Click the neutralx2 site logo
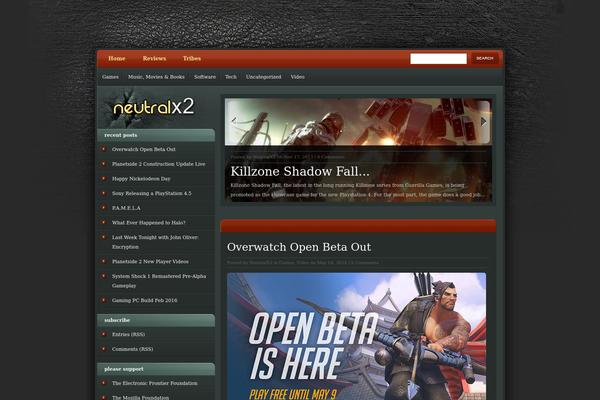The height and width of the screenshot is (400, 600). 153,107
